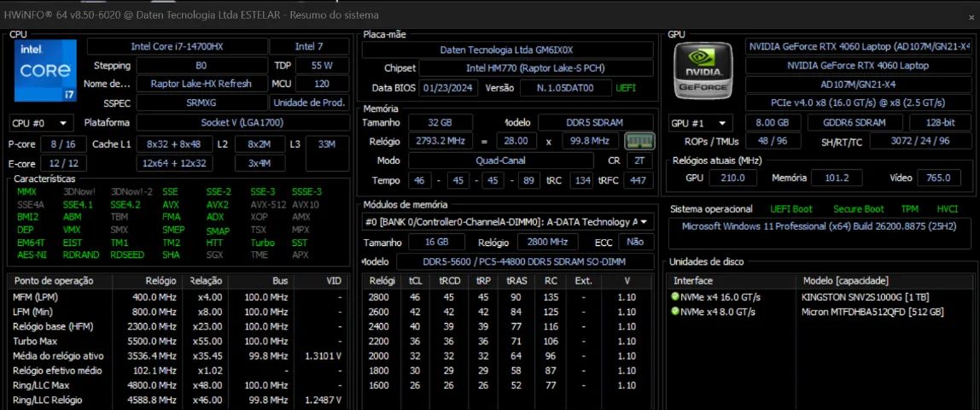Select the Turbo Max row
Viewport: 980px width, 410px height.
click(177, 342)
